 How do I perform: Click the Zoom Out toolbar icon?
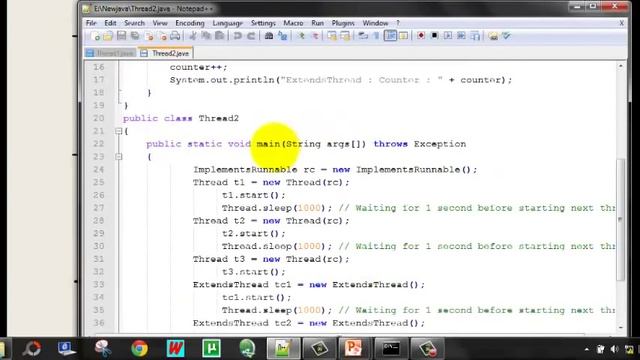coord(315,36)
